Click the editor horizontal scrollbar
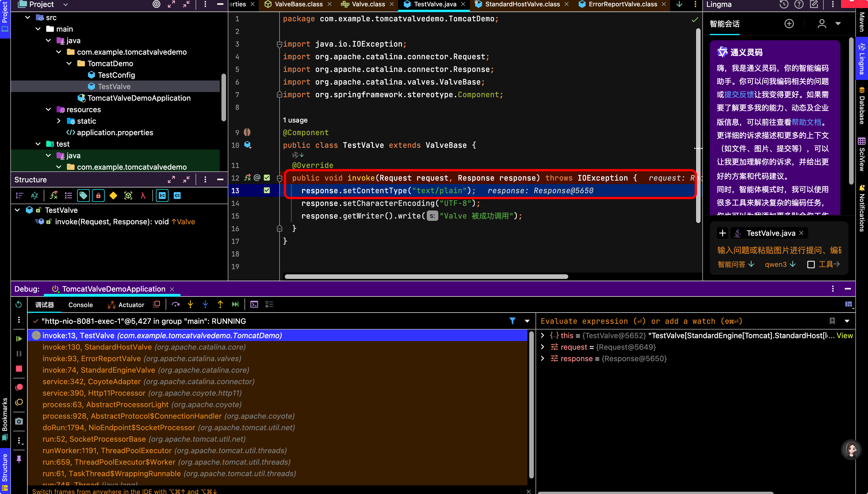This screenshot has width=868, height=494. point(426,277)
